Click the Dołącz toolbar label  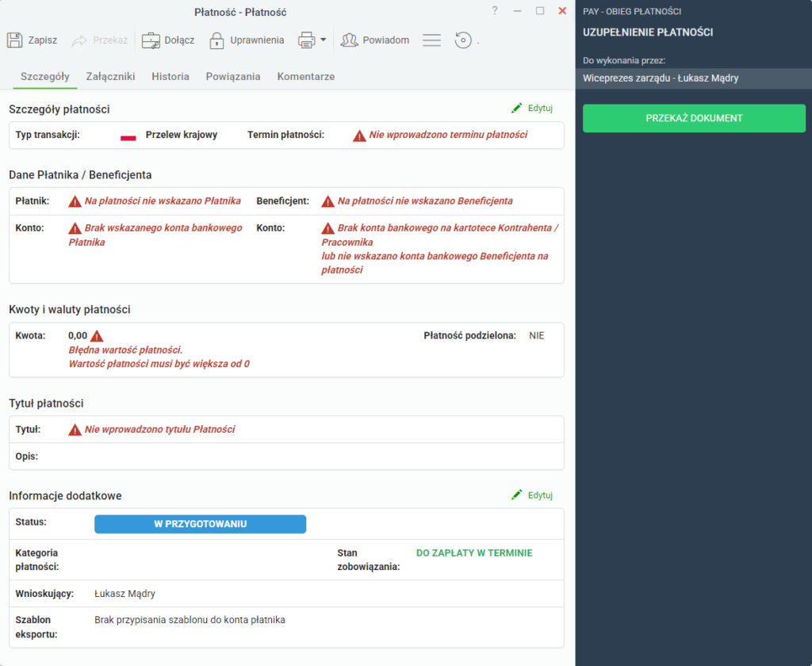[x=179, y=40]
